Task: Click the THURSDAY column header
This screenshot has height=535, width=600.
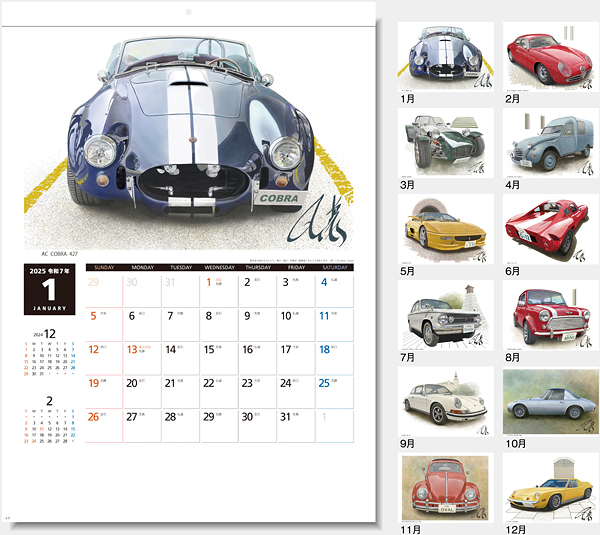Action: click(x=258, y=268)
